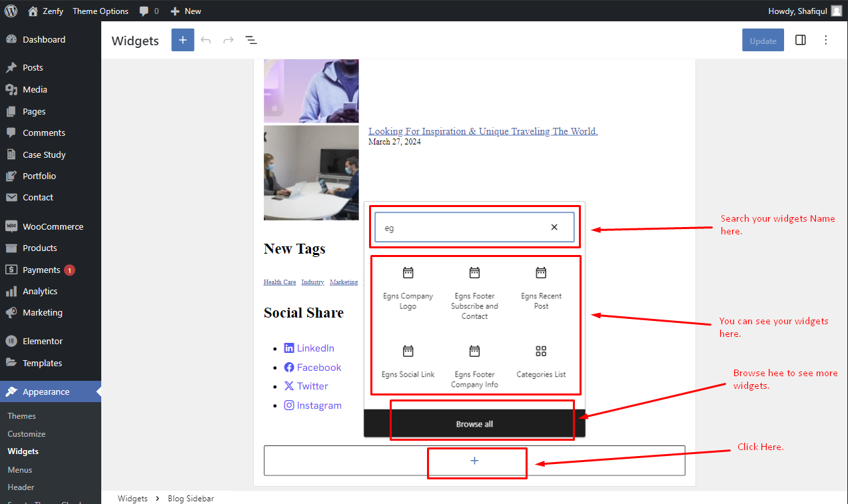Click the Dashboard gauge icon
848x504 pixels.
[11, 39]
